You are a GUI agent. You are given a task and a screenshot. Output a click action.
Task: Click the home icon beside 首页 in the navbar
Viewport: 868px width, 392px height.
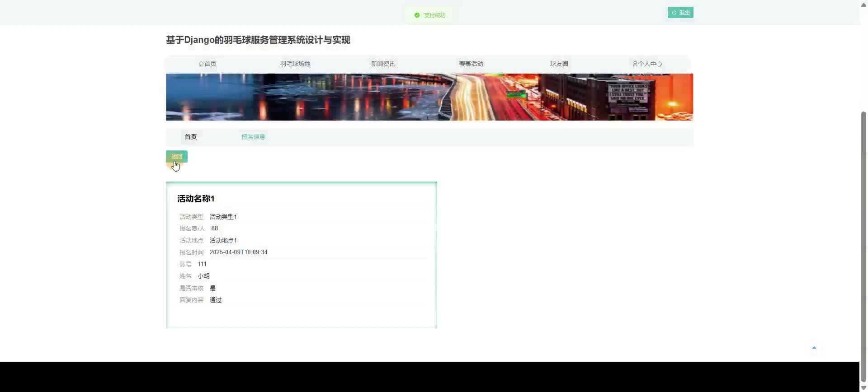click(201, 64)
